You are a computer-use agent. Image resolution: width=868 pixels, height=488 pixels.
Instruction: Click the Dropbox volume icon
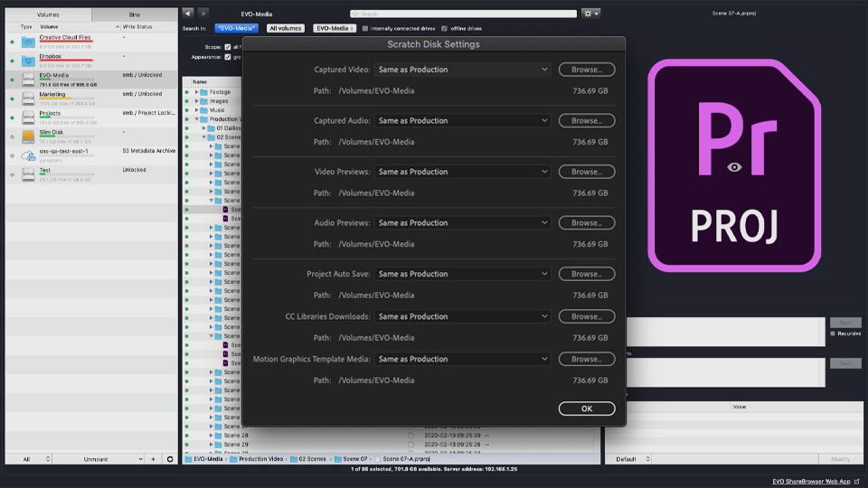pyautogui.click(x=27, y=61)
